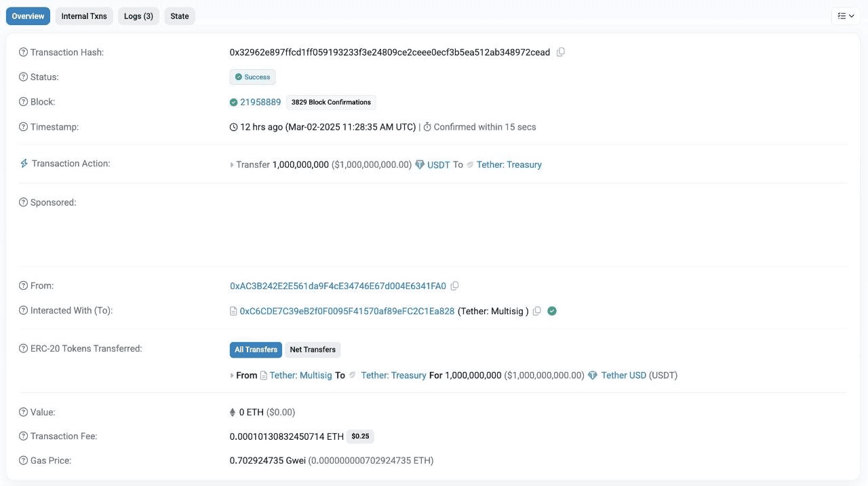Click the Confirmed within 15 secs text
The image size is (868, 486).
point(485,127)
